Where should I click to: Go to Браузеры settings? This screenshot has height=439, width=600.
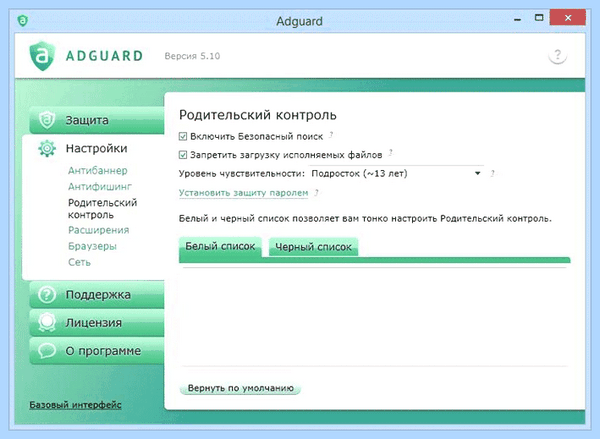[x=92, y=246]
